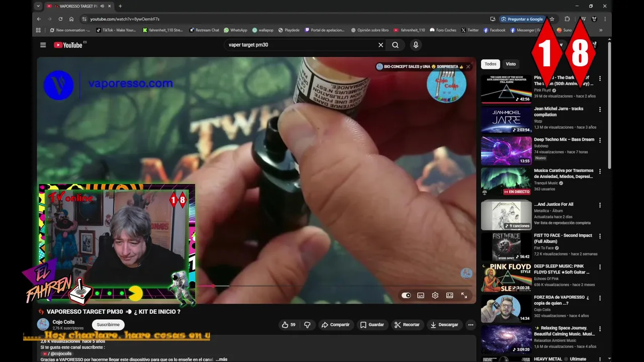Switch player to theater mode
Screen dimensions: 644x362
point(450,295)
